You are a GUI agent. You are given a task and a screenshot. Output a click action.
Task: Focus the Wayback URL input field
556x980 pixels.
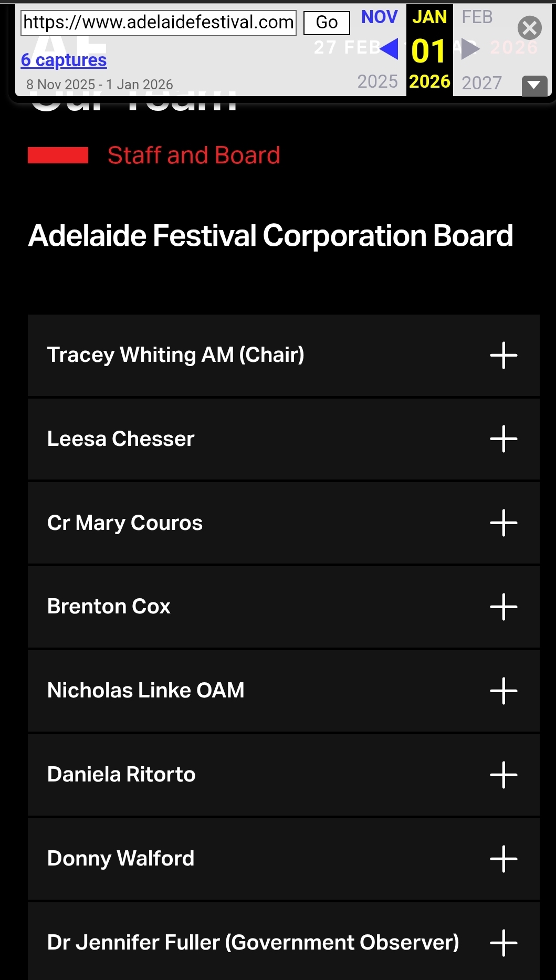[x=158, y=23]
